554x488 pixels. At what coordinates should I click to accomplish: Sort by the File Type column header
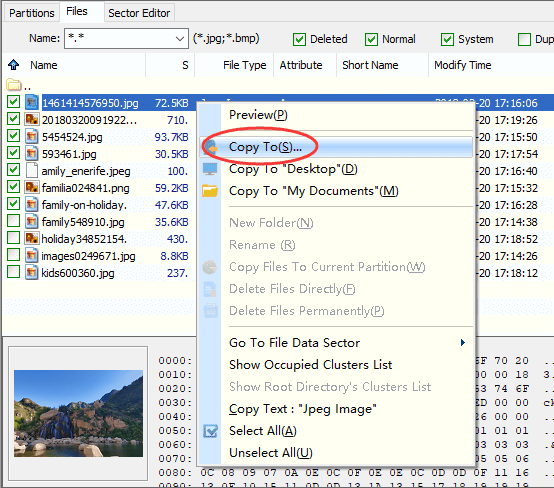coord(244,65)
